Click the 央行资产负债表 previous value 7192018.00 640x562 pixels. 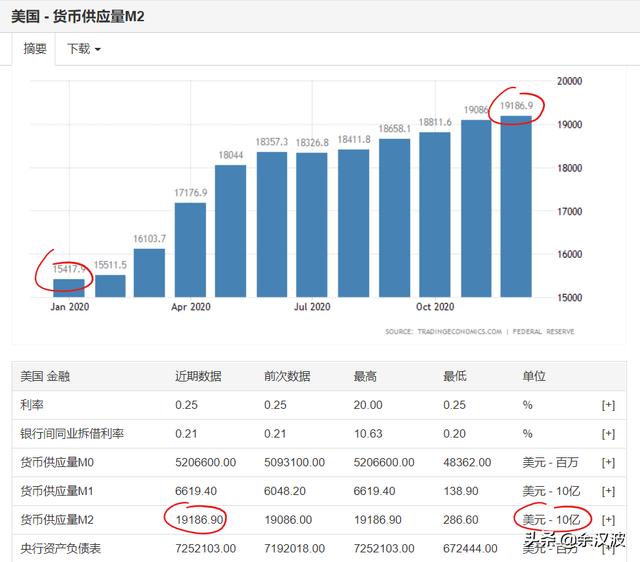295,549
